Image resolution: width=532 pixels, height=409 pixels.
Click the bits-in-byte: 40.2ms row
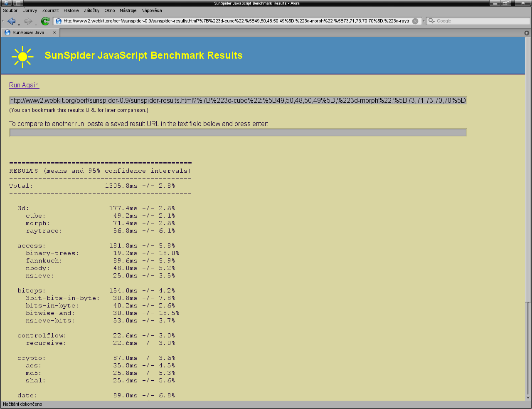(101, 305)
